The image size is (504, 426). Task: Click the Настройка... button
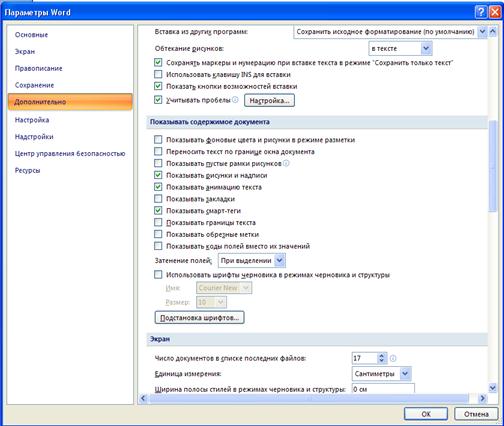point(269,100)
